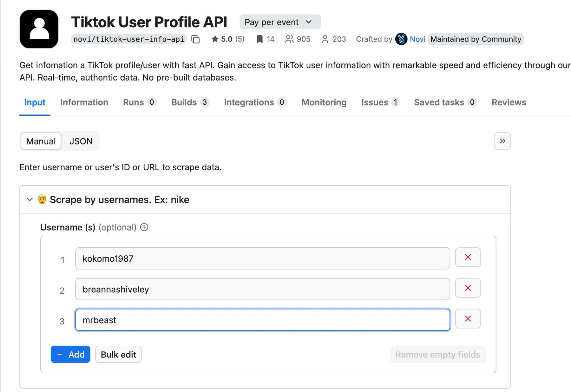Remove the mrbeast username entry
The image size is (571, 392).
(x=468, y=319)
